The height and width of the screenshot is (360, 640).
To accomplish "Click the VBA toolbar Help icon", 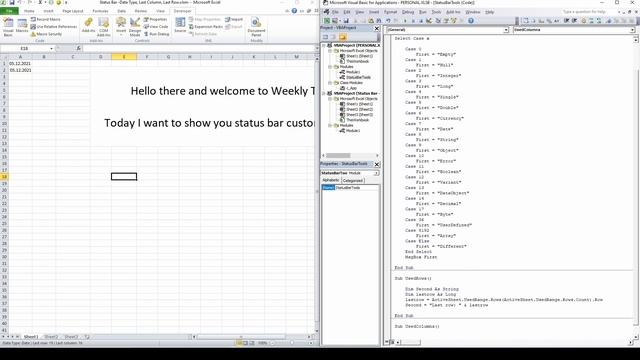I will 471,21.
